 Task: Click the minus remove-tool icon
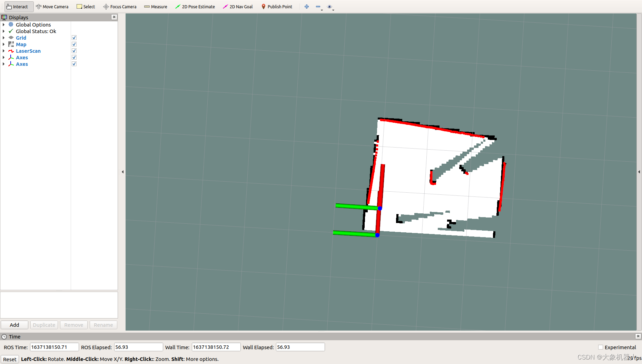(x=318, y=7)
